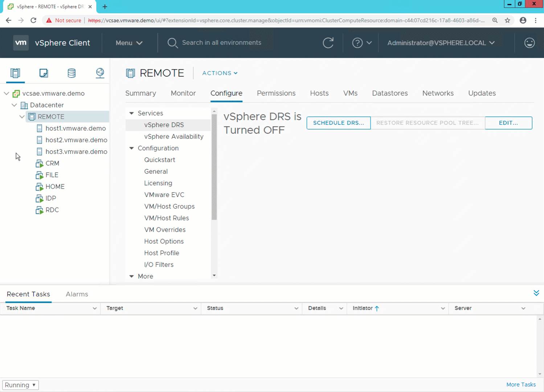The height and width of the screenshot is (392, 544).
Task: Open the ACTIONS dropdown for REMOTE
Action: tap(220, 73)
